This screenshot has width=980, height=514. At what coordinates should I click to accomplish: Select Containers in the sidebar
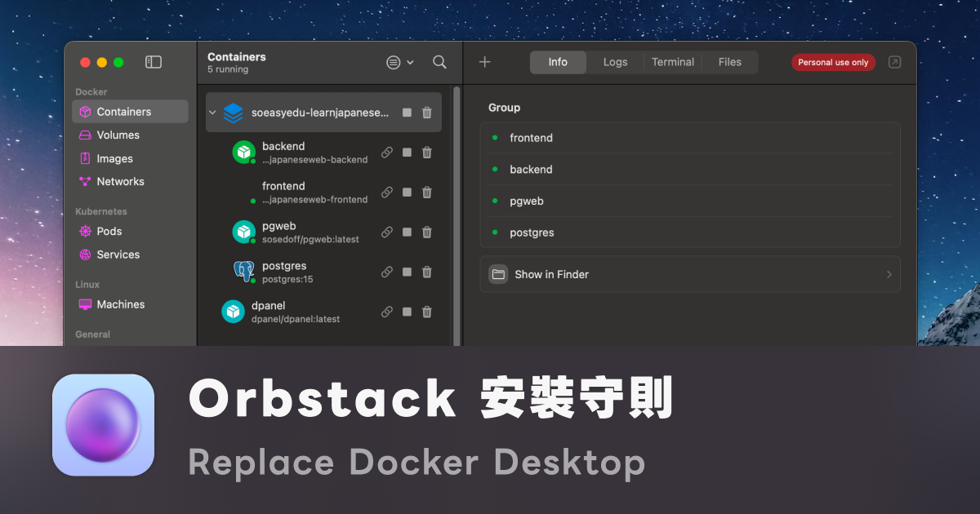pyautogui.click(x=130, y=112)
